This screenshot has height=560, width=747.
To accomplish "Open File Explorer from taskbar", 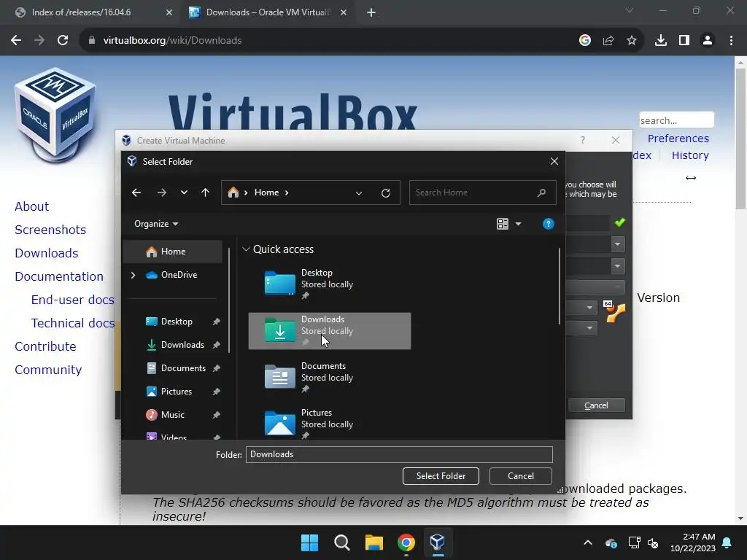I will click(374, 542).
